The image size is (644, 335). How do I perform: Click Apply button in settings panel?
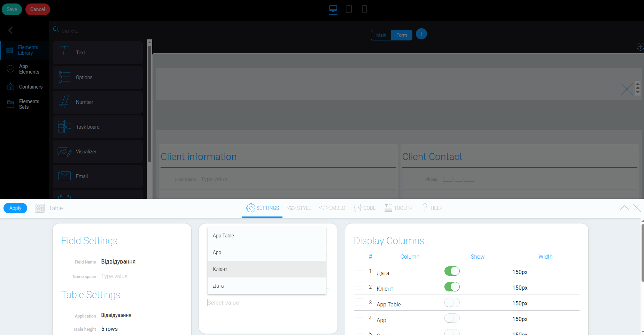pos(15,208)
